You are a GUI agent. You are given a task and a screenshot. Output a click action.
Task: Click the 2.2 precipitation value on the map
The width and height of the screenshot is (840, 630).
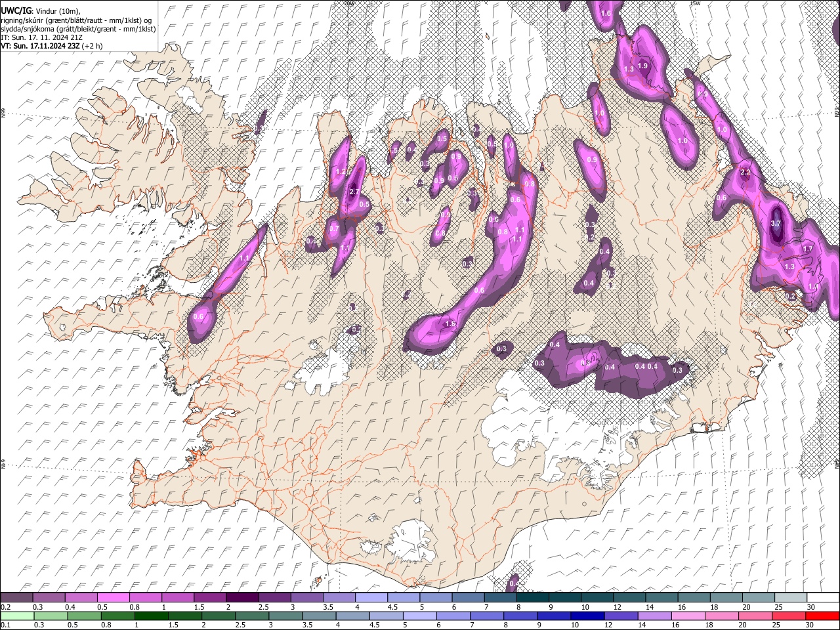click(745, 172)
